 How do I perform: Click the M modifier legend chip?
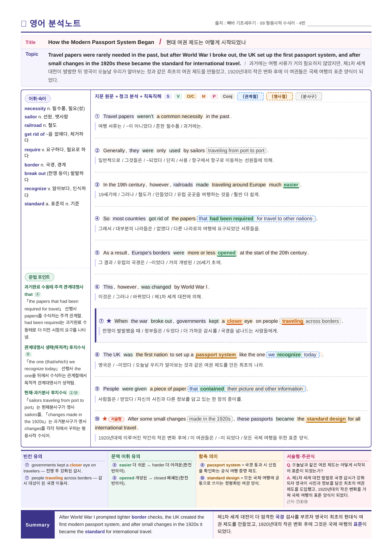click(204, 97)
